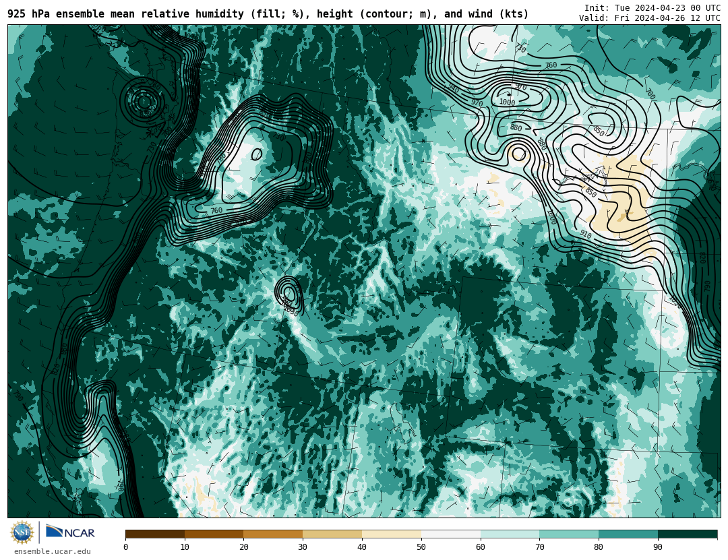The width and height of the screenshot is (728, 560).
Task: Click the colorbar tick label '50'
Action: pos(421,547)
